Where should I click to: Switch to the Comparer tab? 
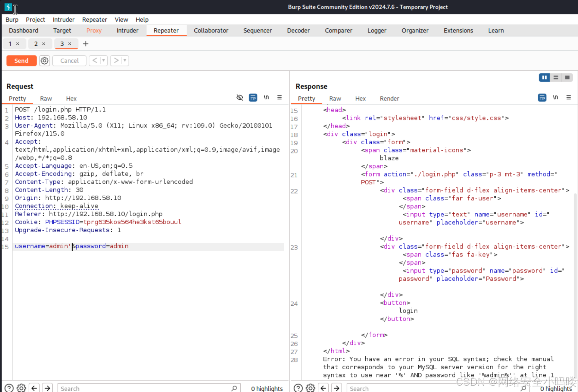339,31
